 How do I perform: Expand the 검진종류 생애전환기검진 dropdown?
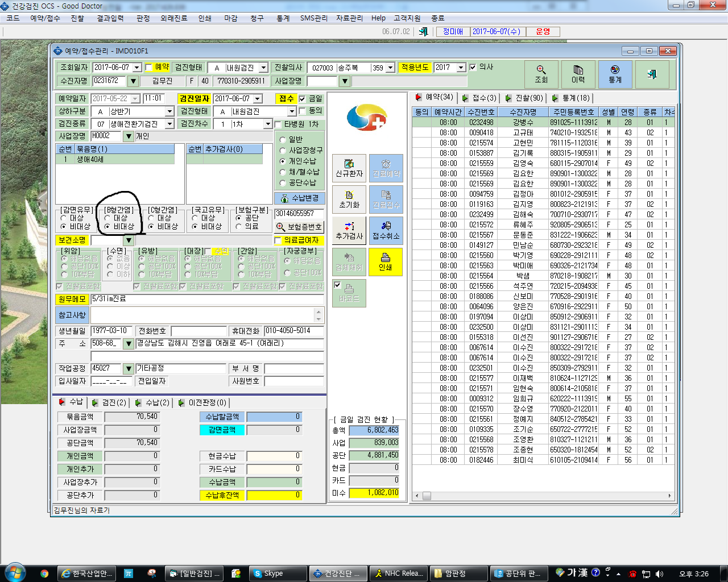point(169,124)
